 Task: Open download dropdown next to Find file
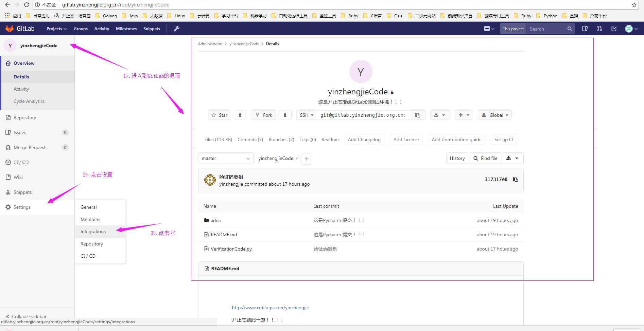(512, 158)
